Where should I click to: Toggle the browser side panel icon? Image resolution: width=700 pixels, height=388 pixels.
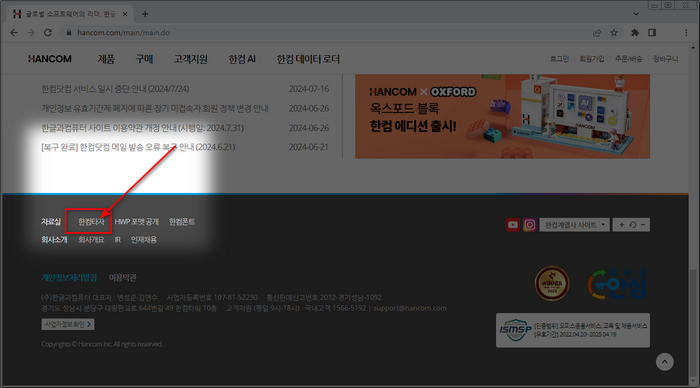[652, 33]
